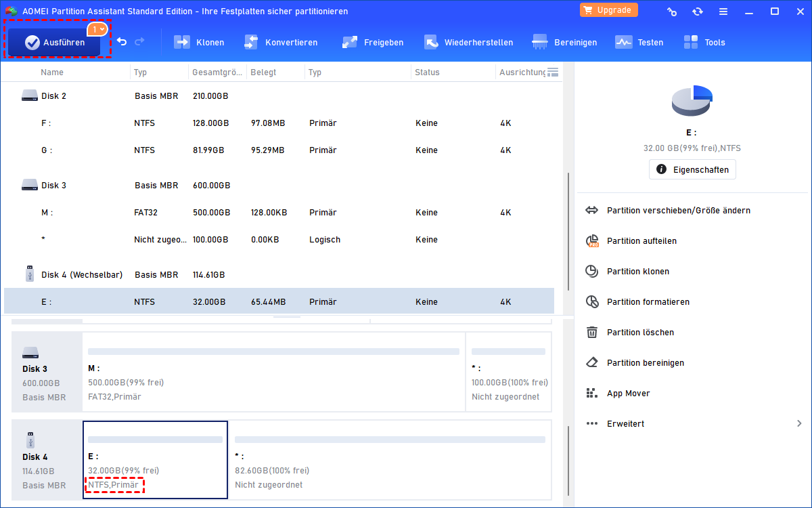The width and height of the screenshot is (812, 508).
Task: Select the unallocated 100.00GB Logisch row
Action: coord(279,240)
